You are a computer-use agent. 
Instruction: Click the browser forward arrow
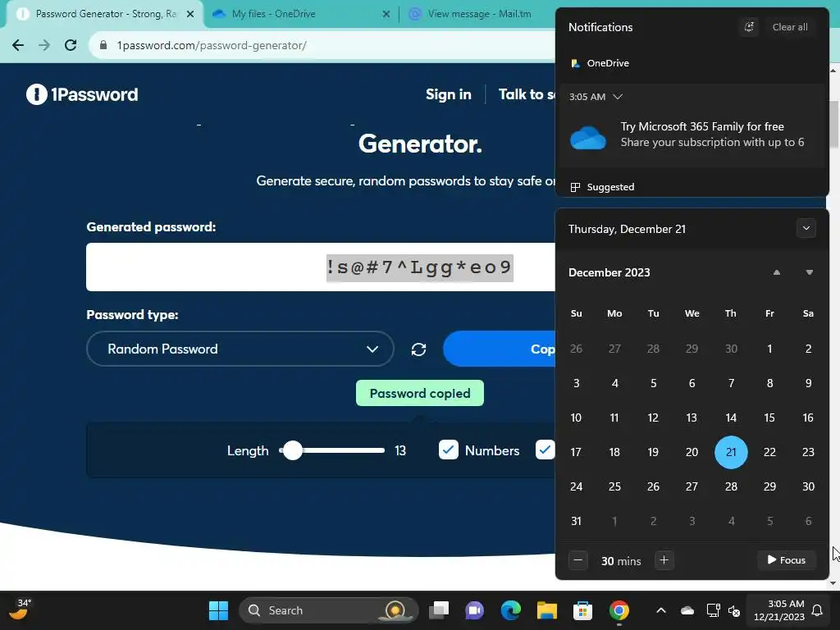44,45
